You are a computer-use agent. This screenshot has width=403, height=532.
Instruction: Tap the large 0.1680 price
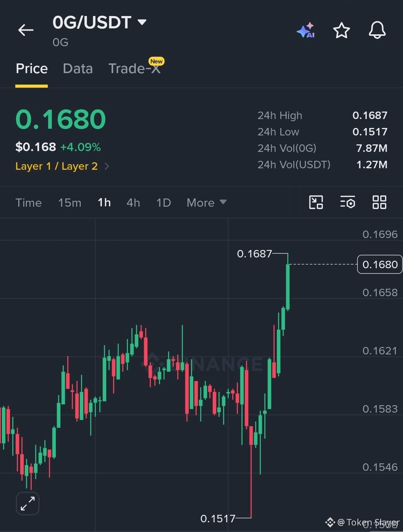60,119
